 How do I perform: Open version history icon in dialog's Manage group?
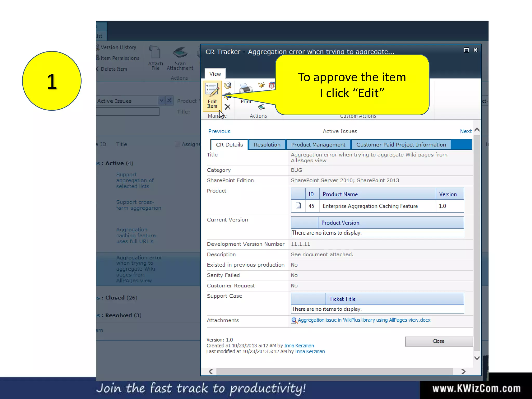tap(228, 85)
